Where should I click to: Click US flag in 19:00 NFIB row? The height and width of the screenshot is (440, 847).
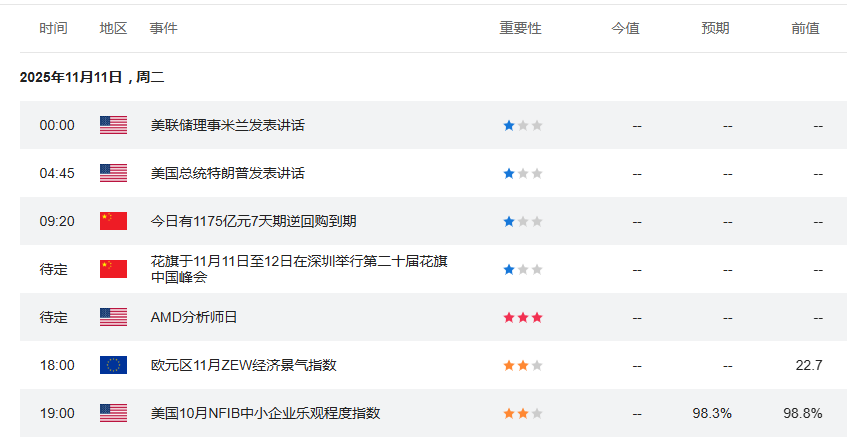click(x=113, y=414)
